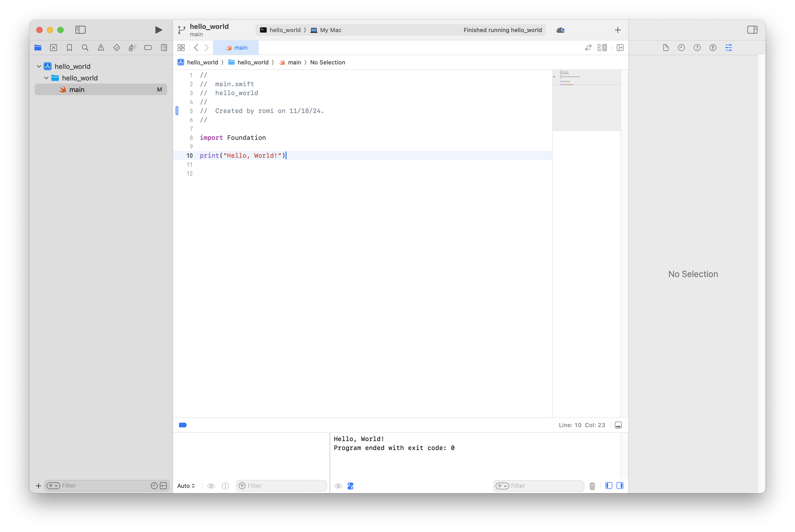Open the Bookmark navigator icon
The height and width of the screenshot is (532, 795).
coord(69,48)
